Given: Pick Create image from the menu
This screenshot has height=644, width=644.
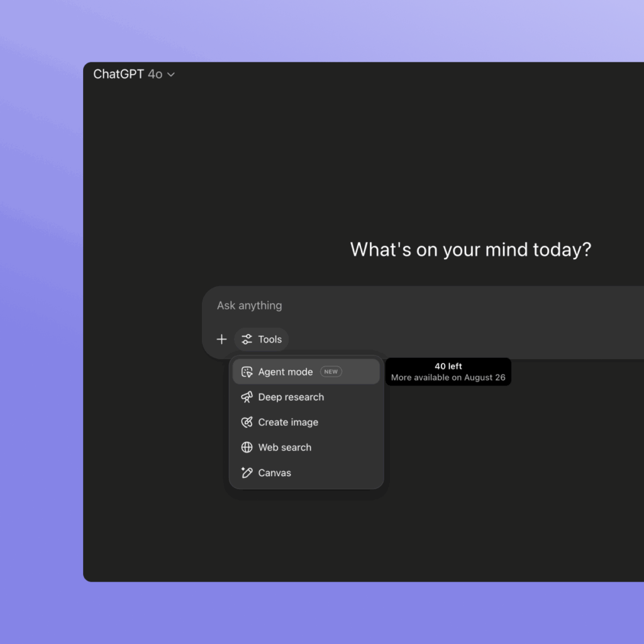Looking at the screenshot, I should 306,422.
